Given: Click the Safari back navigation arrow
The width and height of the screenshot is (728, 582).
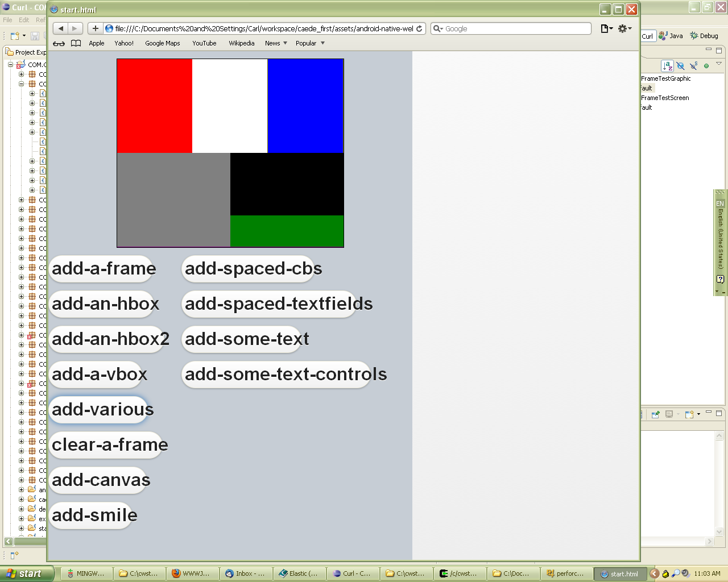Looking at the screenshot, I should 61,28.
